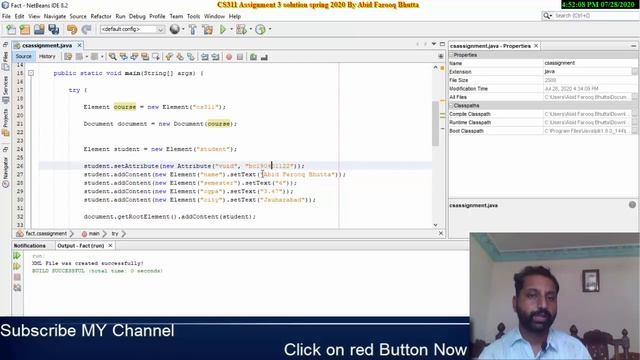Toggle Rectangular Selection icon
The height and width of the screenshot is (360, 640).
[156, 57]
